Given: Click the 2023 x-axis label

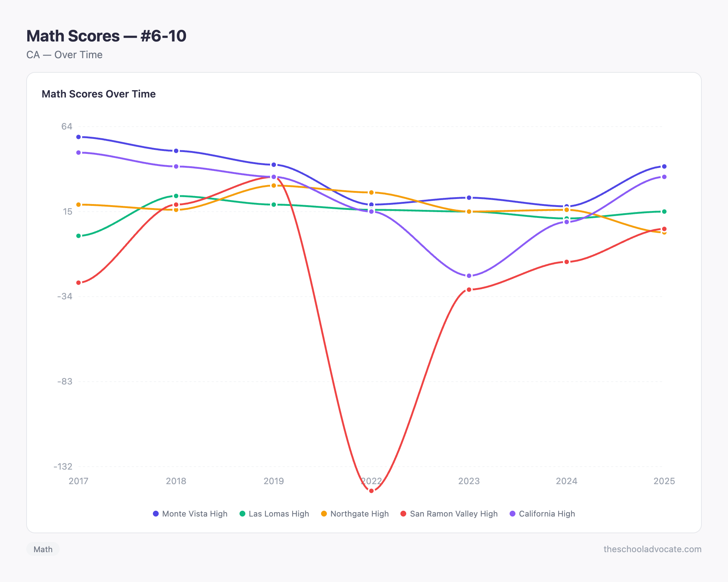Looking at the screenshot, I should 469,481.
